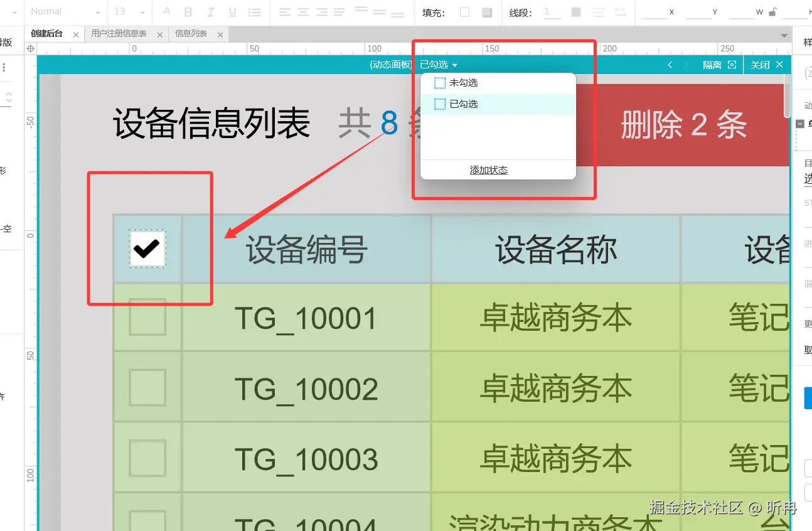The height and width of the screenshot is (531, 812).
Task: Align text to middle vertically
Action: pyautogui.click(x=379, y=12)
